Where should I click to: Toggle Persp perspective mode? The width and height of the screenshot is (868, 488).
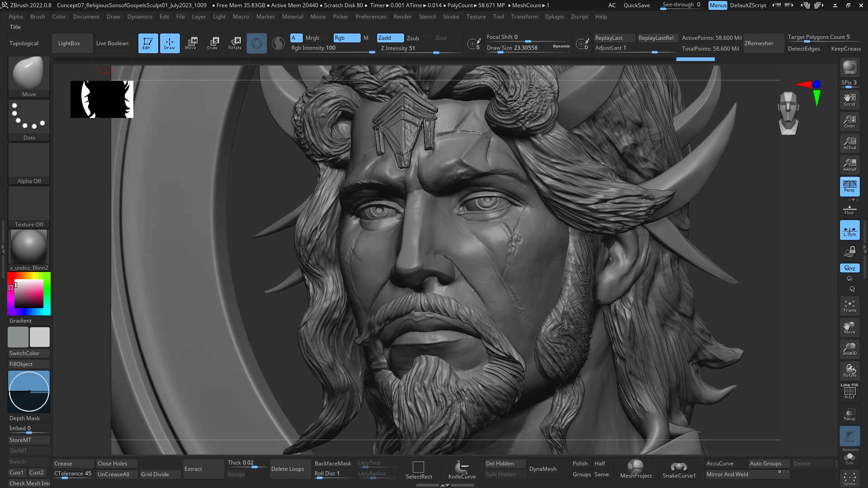[x=849, y=186]
